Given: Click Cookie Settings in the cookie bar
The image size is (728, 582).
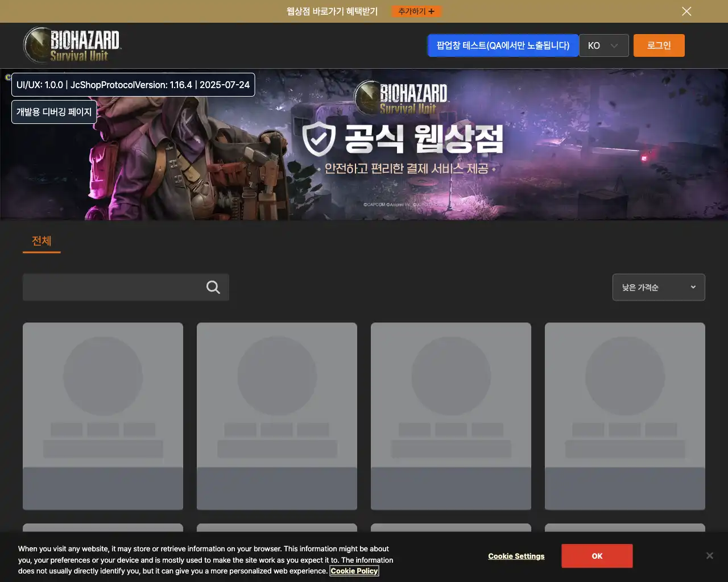Looking at the screenshot, I should tap(516, 556).
